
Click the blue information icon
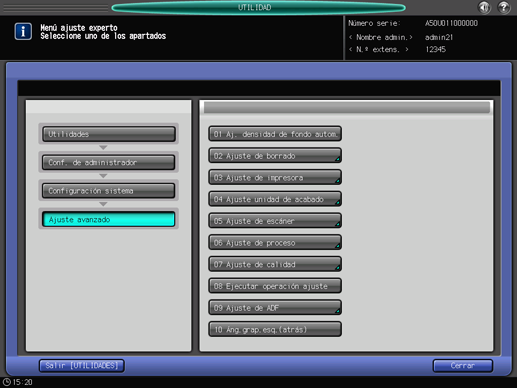[x=23, y=32]
